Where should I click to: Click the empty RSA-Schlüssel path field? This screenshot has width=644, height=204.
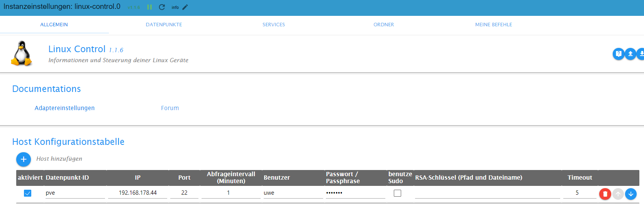click(x=488, y=193)
